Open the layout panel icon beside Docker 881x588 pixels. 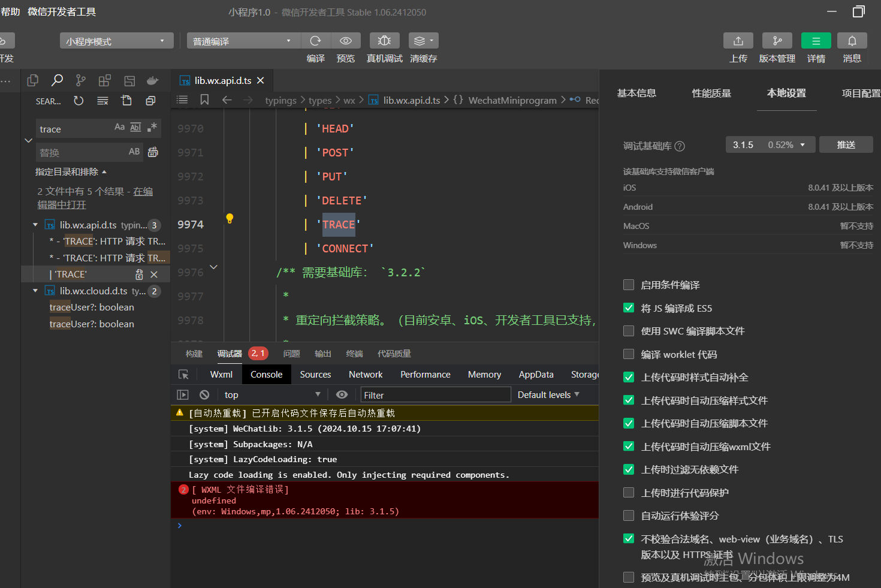coord(129,80)
